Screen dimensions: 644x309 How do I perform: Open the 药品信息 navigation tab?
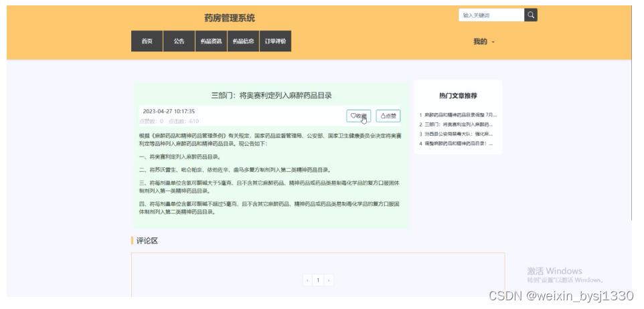[x=243, y=41]
